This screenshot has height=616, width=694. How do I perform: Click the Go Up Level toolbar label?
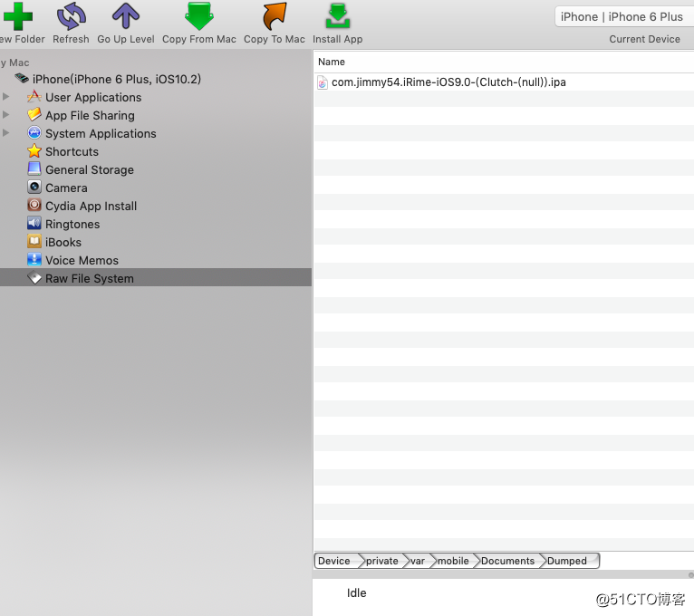coord(126,39)
